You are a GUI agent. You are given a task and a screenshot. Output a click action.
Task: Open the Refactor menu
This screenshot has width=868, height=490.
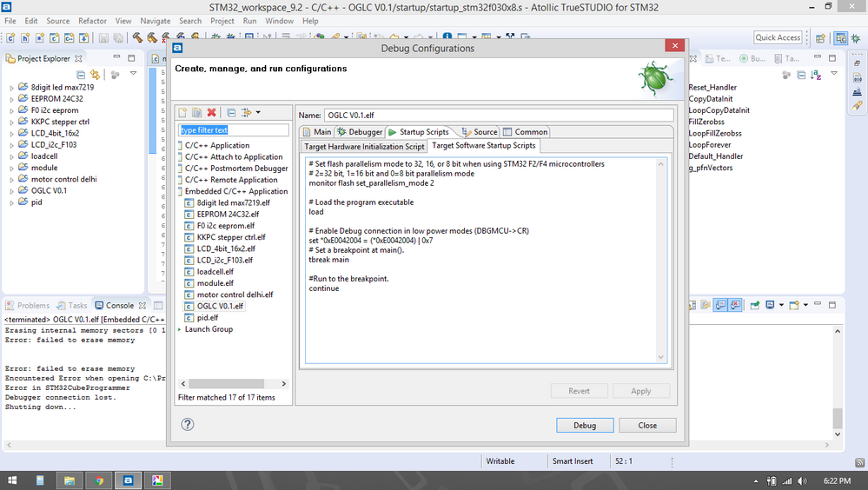[92, 21]
